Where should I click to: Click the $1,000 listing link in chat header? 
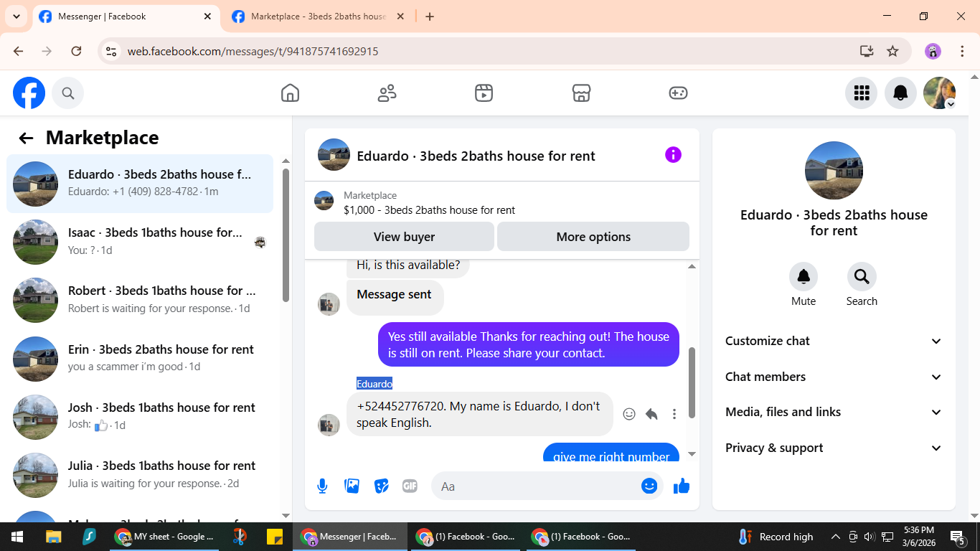point(429,210)
